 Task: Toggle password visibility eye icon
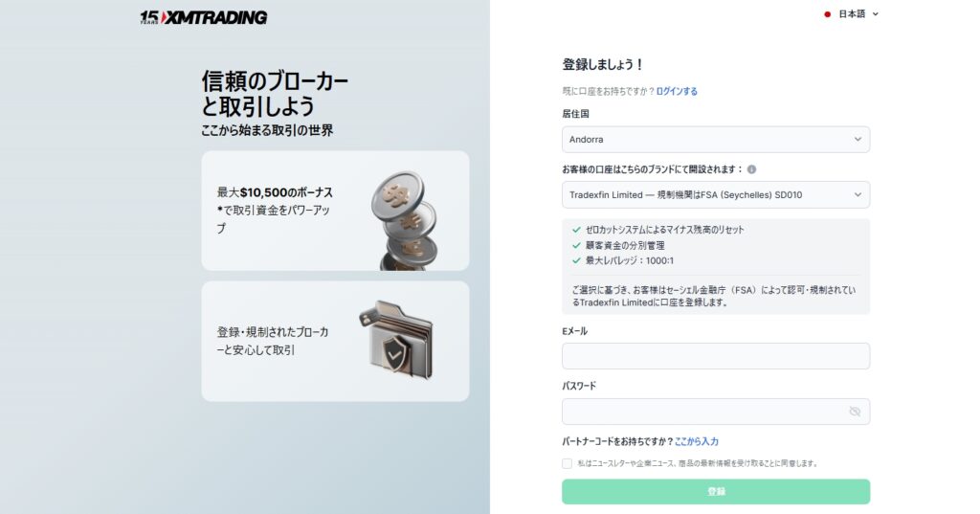[x=855, y=412]
